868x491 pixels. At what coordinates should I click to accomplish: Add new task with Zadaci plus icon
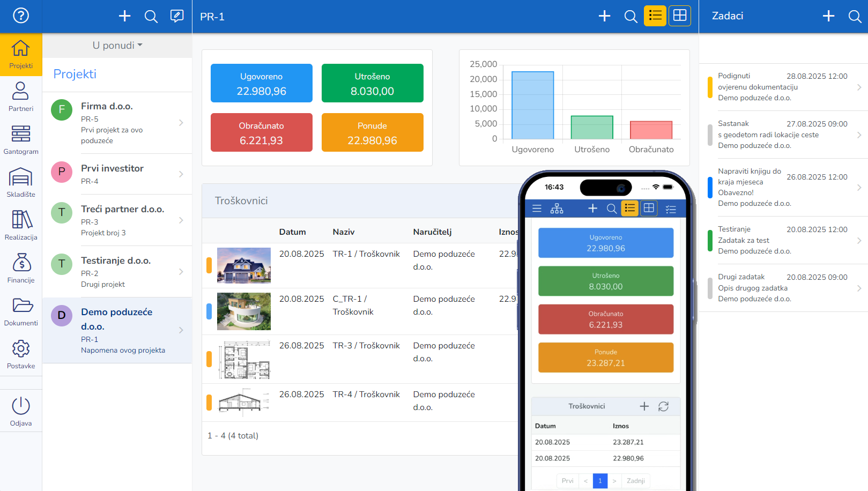click(828, 16)
